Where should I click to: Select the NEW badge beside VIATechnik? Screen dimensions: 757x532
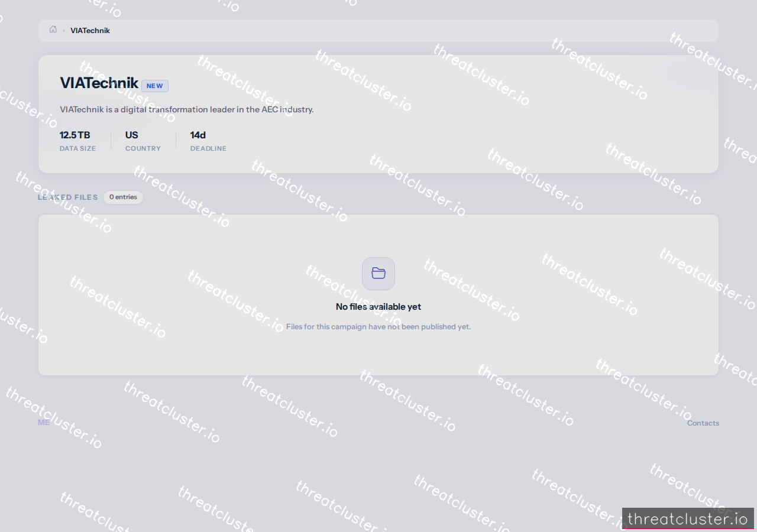155,86
